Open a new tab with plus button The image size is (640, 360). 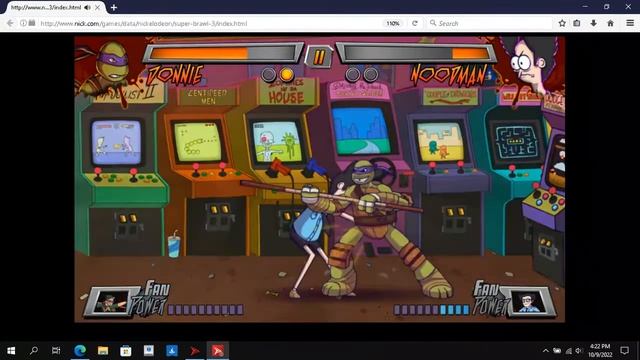[114, 7]
